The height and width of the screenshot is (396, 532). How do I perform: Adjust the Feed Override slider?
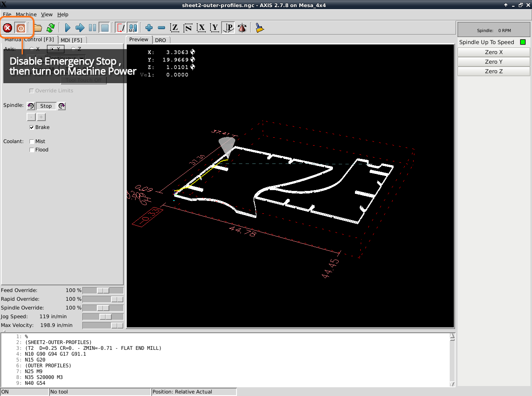[103, 290]
